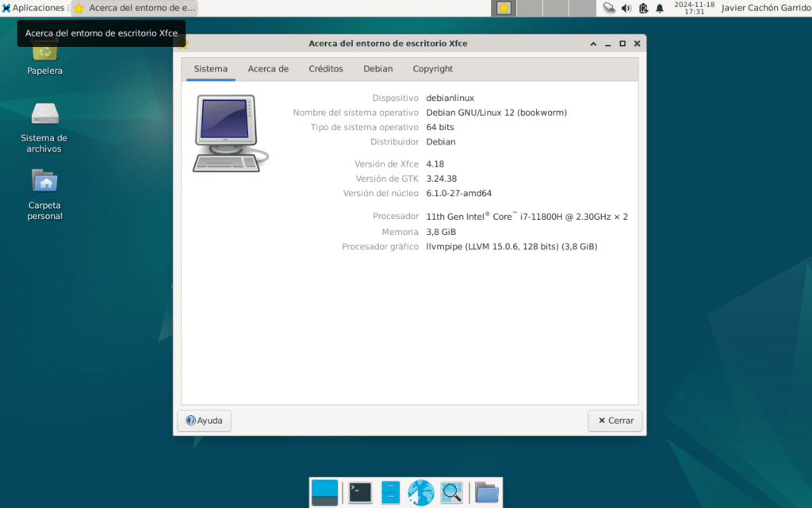
Task: Open the volume speaker tray icon
Action: click(x=626, y=8)
